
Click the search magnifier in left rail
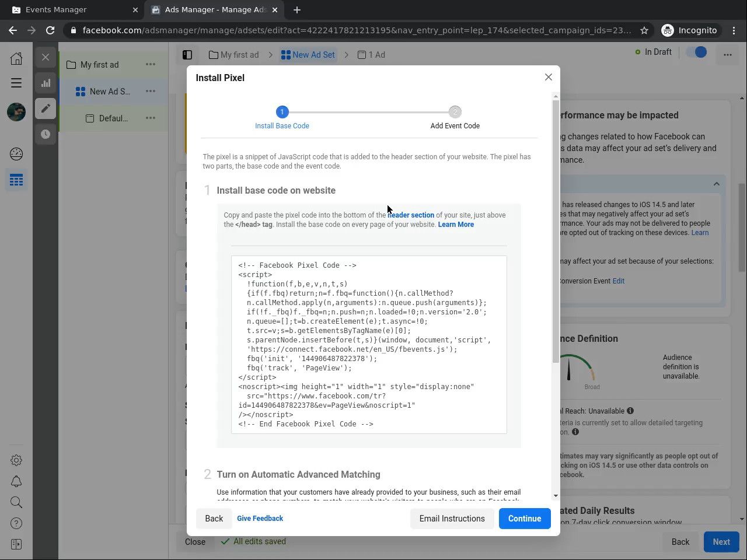coord(16,502)
